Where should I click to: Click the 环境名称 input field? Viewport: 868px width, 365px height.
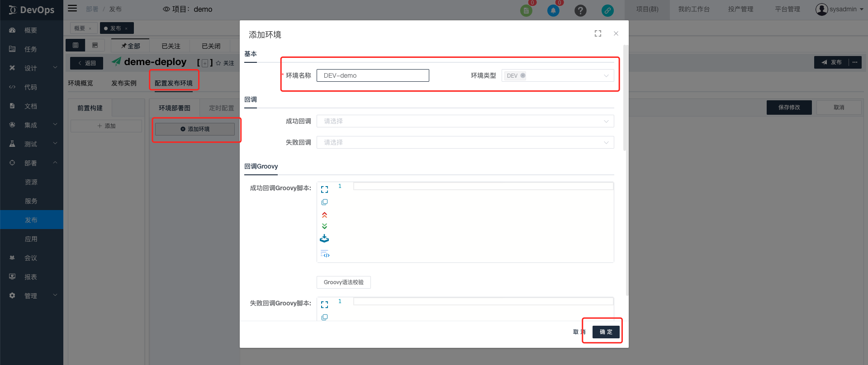click(x=373, y=75)
